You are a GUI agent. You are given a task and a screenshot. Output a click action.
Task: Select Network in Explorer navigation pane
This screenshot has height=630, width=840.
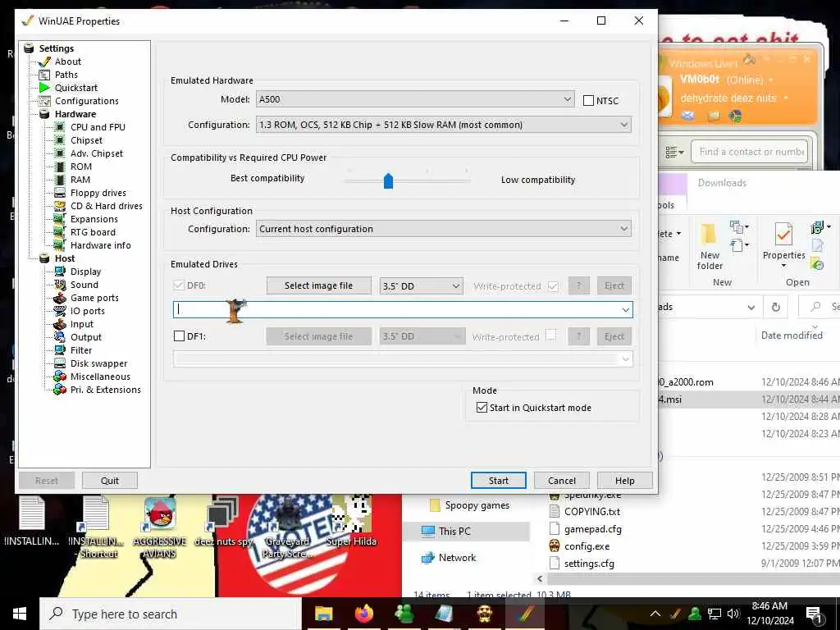[457, 558]
